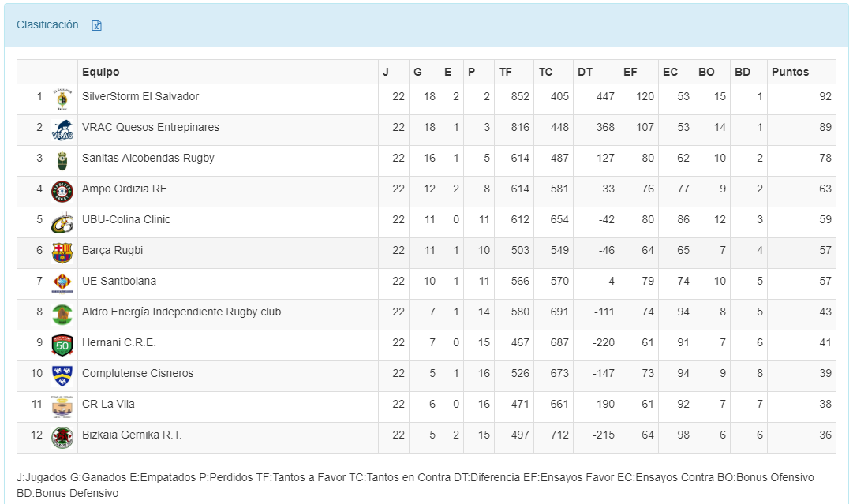Screen dimensions: 853x504
Task: Click the Barça Rugbi crest
Action: coord(62,253)
